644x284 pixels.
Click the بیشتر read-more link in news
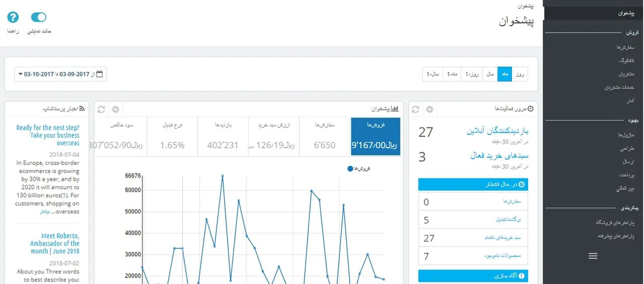45,212
